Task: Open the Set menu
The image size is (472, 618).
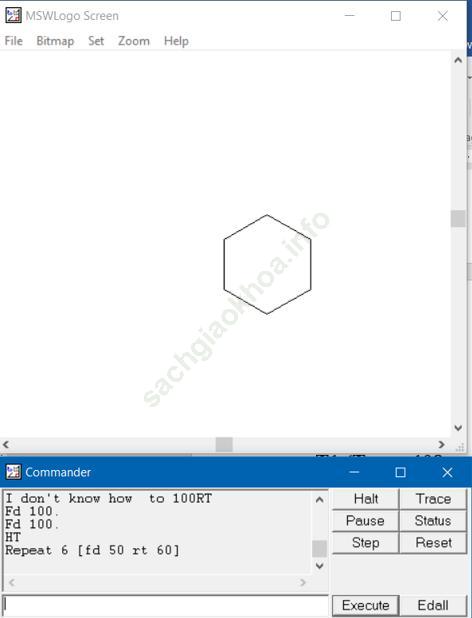Action: [x=96, y=41]
